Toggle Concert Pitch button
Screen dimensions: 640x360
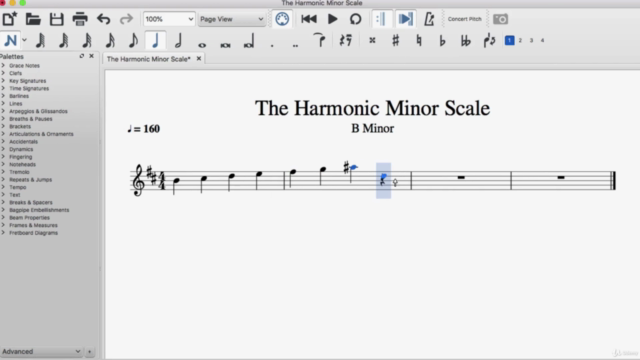pos(464,19)
